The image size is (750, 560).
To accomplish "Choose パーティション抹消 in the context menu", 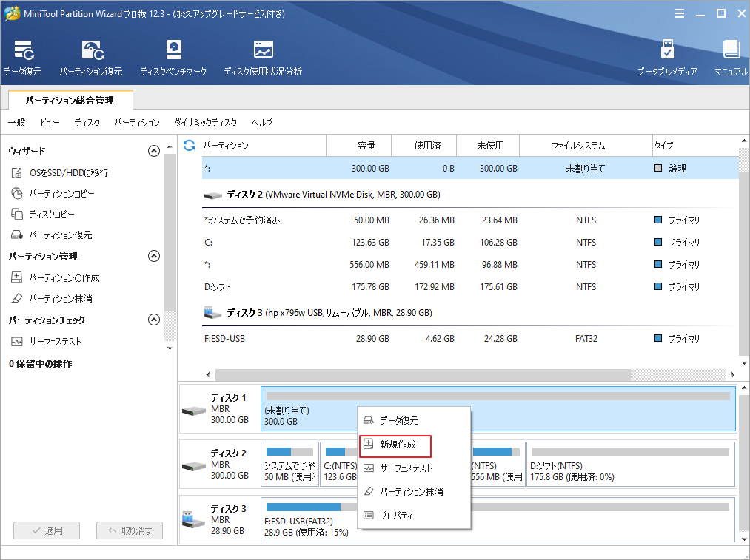I will [x=414, y=492].
